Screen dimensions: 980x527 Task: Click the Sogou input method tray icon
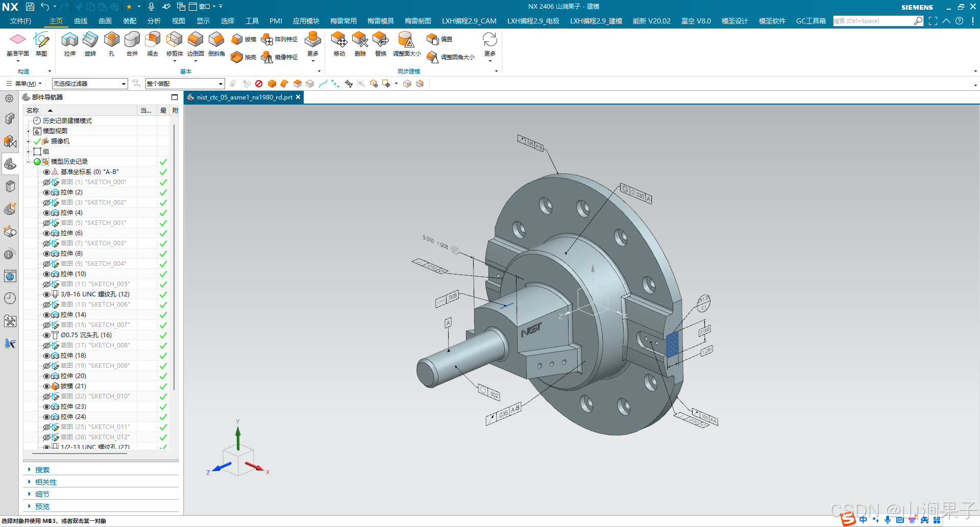(848, 520)
